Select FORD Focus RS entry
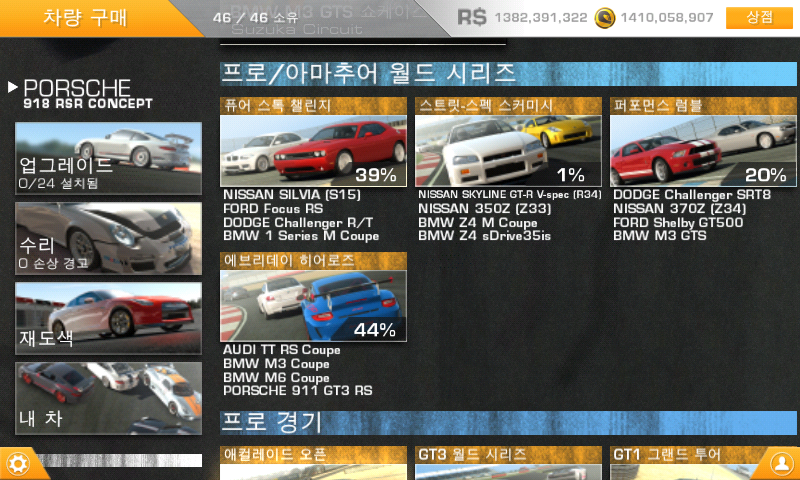800x480 pixels. [273, 209]
